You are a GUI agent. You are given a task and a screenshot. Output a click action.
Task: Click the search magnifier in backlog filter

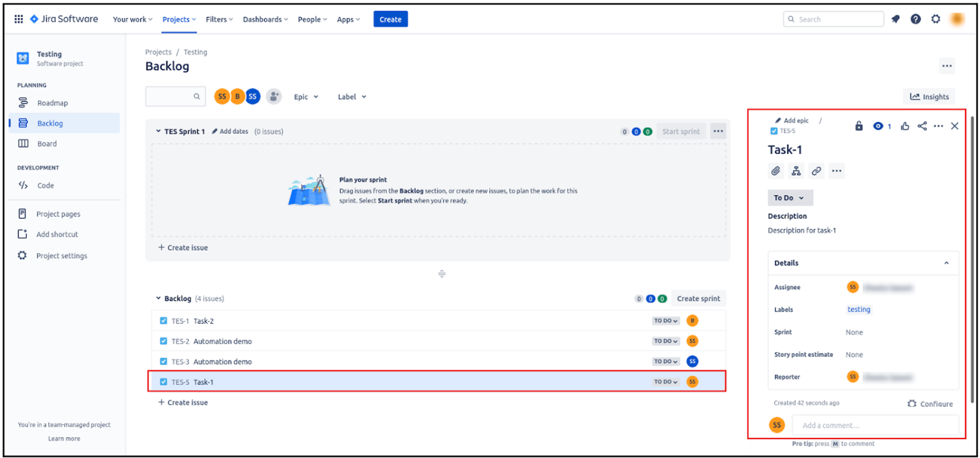click(197, 97)
